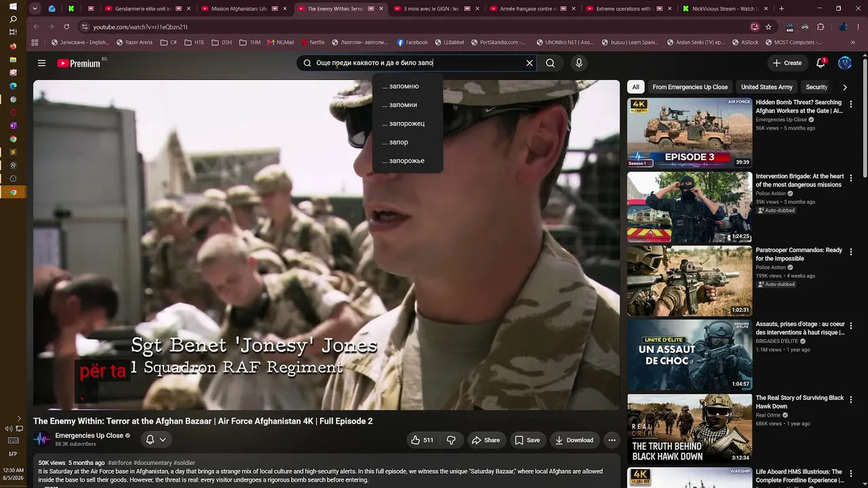Image resolution: width=868 pixels, height=488 pixels.
Task: Open options for Paratrooper Commandos video
Action: [851, 252]
